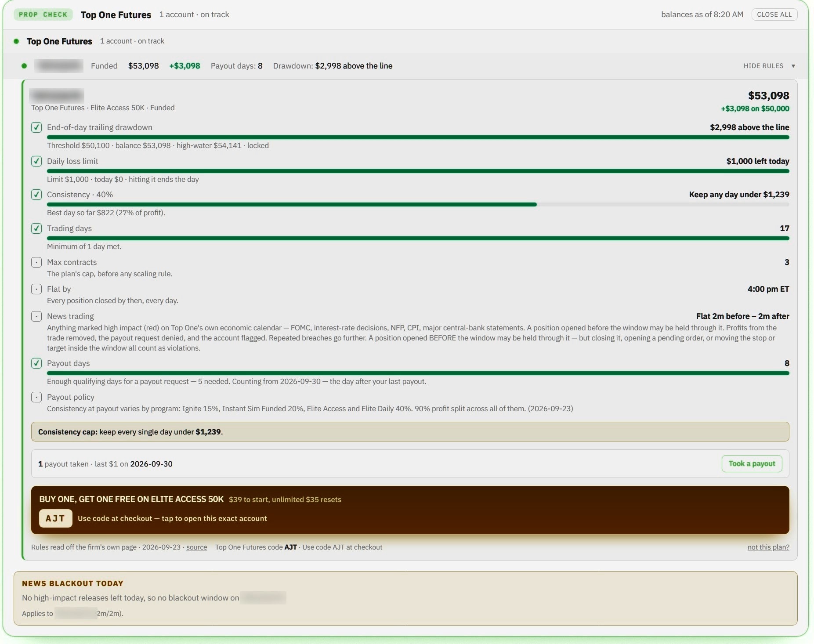
Task: Click the '$2,998 above the line' rule value
Action: 749,127
